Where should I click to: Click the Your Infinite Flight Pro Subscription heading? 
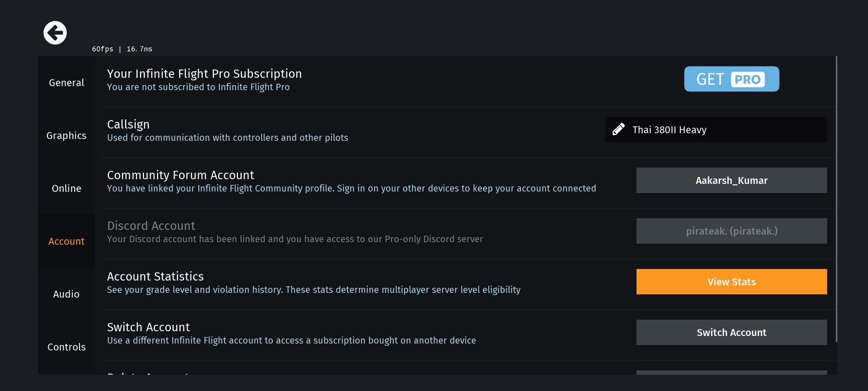(204, 74)
